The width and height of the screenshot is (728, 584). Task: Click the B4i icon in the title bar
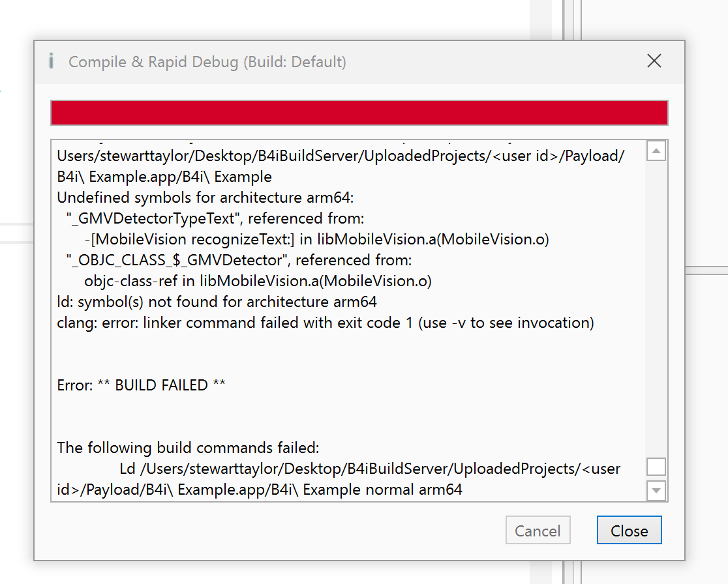pyautogui.click(x=52, y=62)
